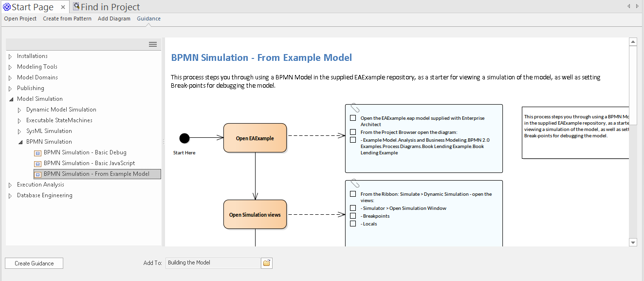
Task: Select the Guidance menu item
Action: pos(148,19)
